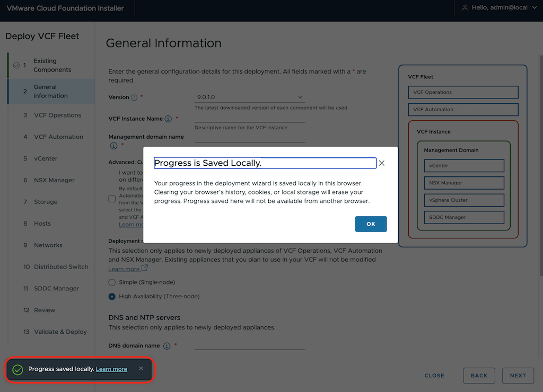Click vCenter box in Management Domain diagram

463,166
